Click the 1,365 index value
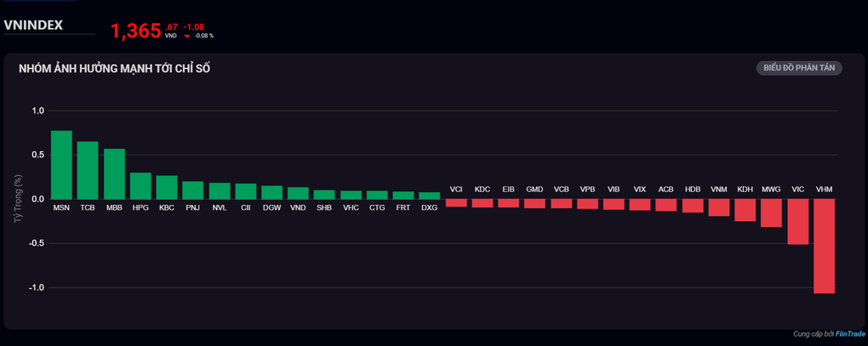 pos(135,31)
